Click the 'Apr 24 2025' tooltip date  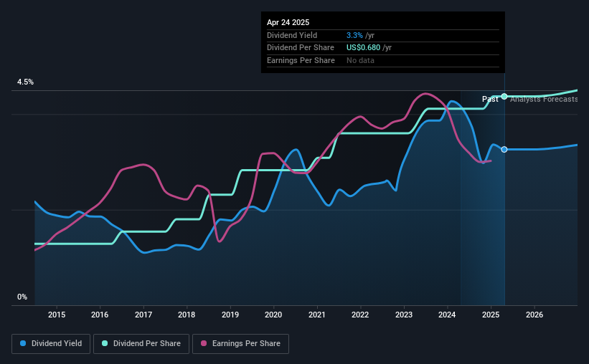(288, 22)
